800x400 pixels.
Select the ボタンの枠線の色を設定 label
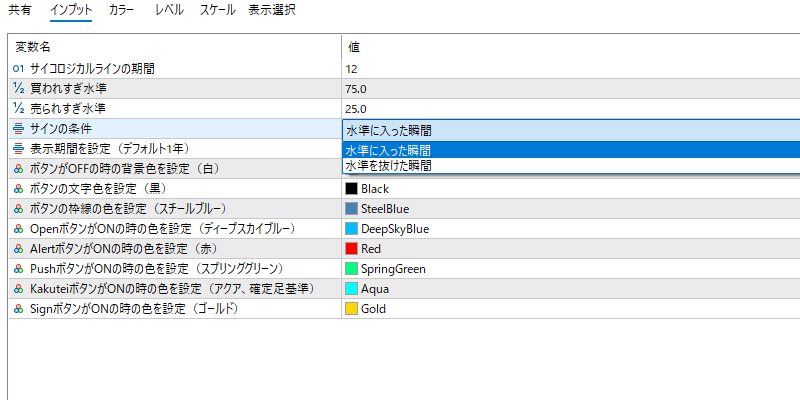click(128, 209)
